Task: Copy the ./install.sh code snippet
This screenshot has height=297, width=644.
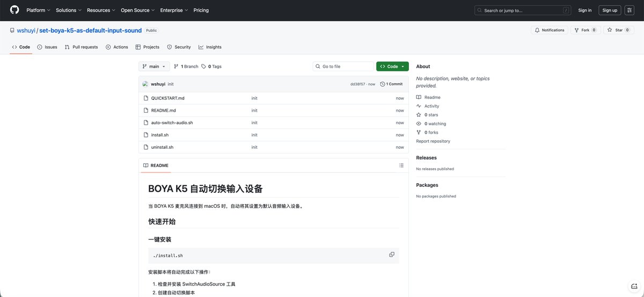Action: 392,255
